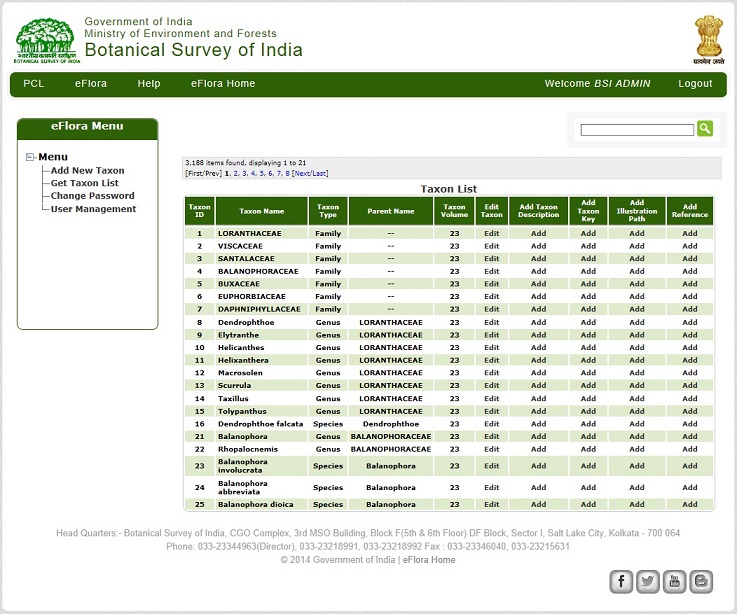The image size is (737, 614).
Task: Click the Botanical Survey of India logo
Action: coord(45,40)
